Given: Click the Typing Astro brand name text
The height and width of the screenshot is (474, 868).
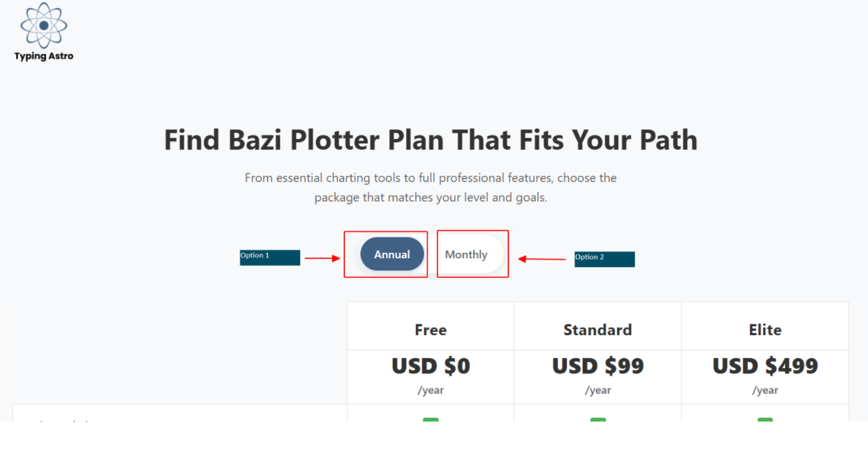Looking at the screenshot, I should (x=44, y=57).
